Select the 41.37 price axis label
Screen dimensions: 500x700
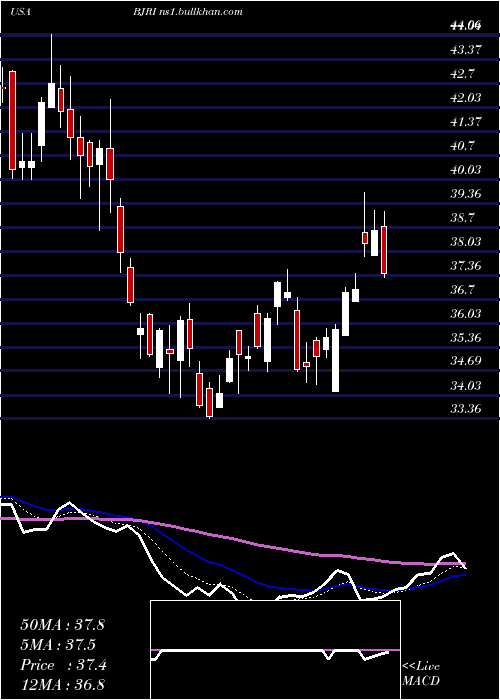[x=466, y=122]
